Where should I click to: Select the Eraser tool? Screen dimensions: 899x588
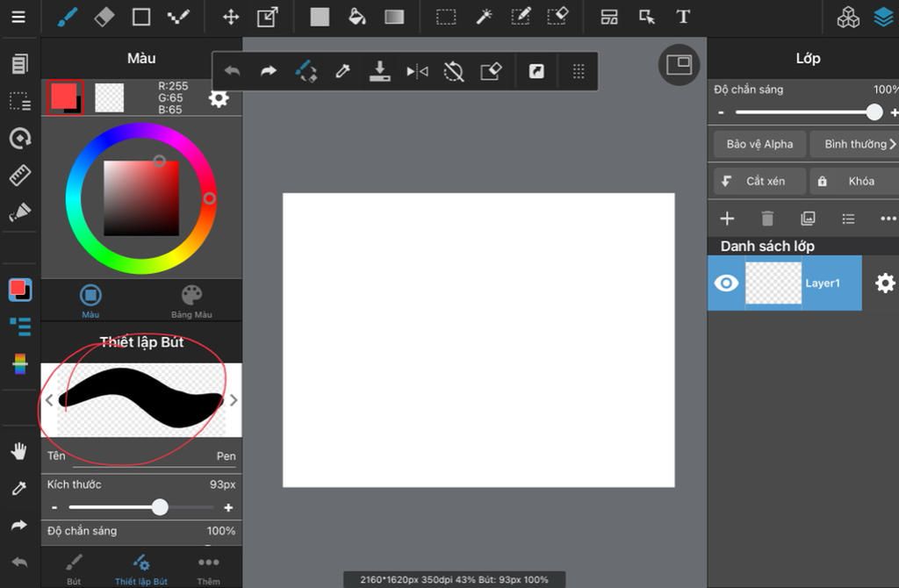coord(104,17)
